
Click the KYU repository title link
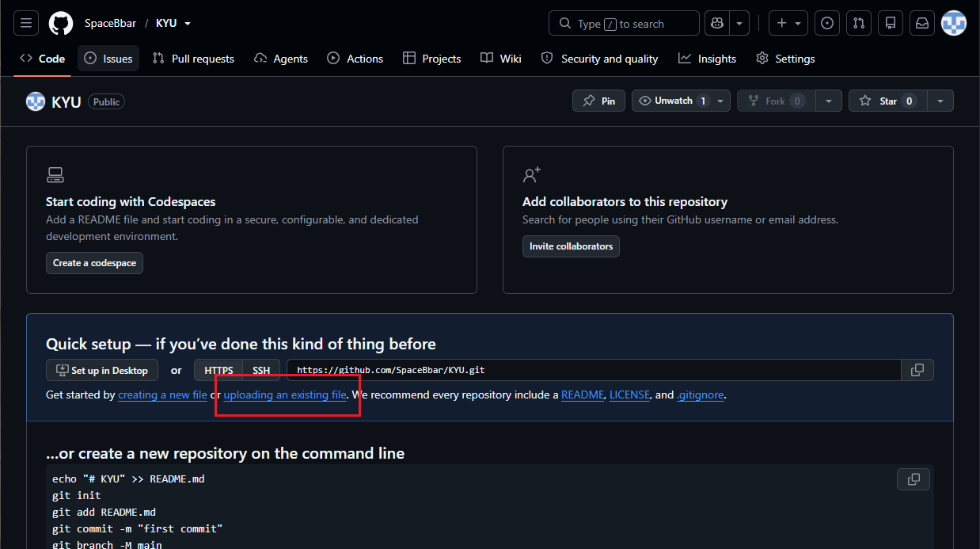click(66, 101)
